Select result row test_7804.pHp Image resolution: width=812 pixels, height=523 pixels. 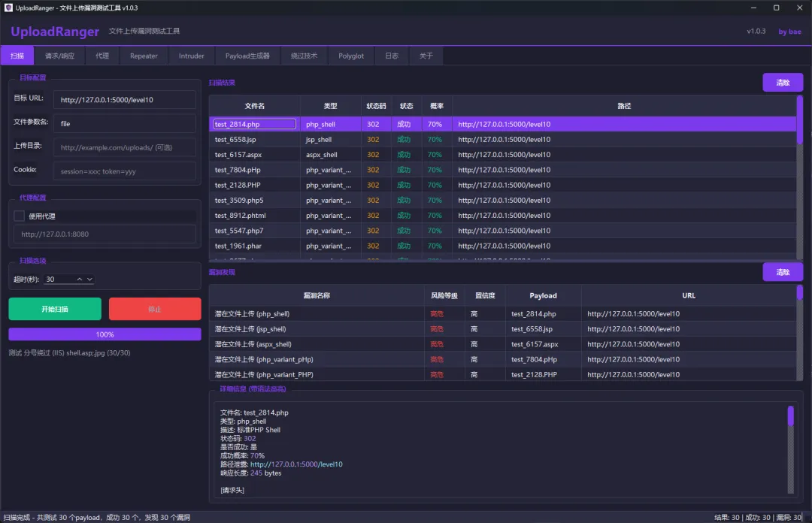coord(502,170)
